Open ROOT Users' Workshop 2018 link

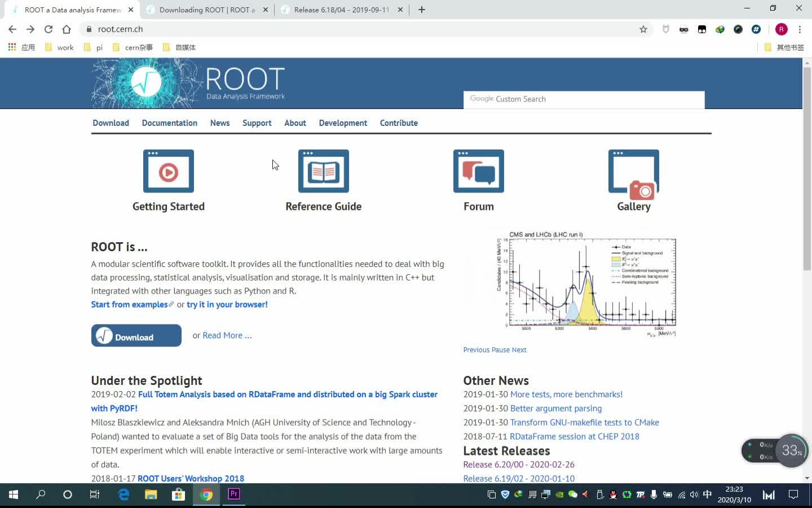point(191,479)
